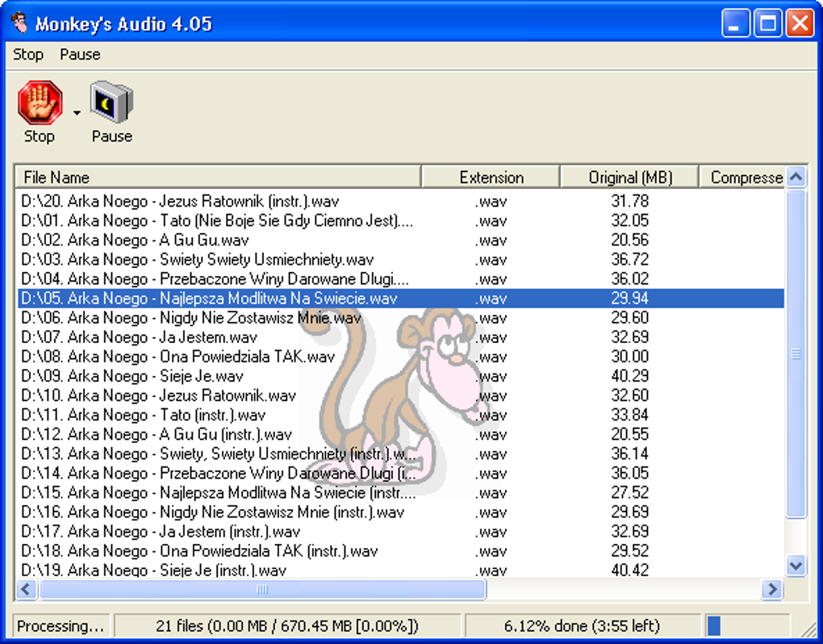This screenshot has width=823, height=644.
Task: Select '12. Arka Noego - A Gu Gu (instr.).wav'
Action: (401, 434)
